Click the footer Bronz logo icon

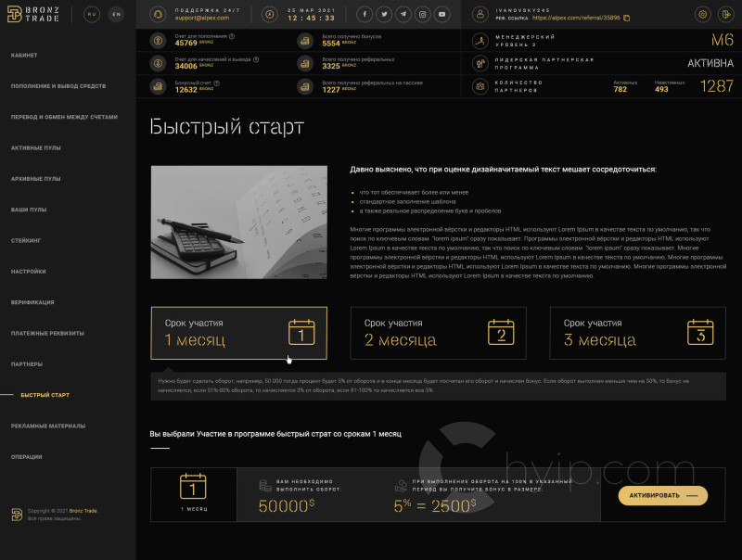click(17, 515)
